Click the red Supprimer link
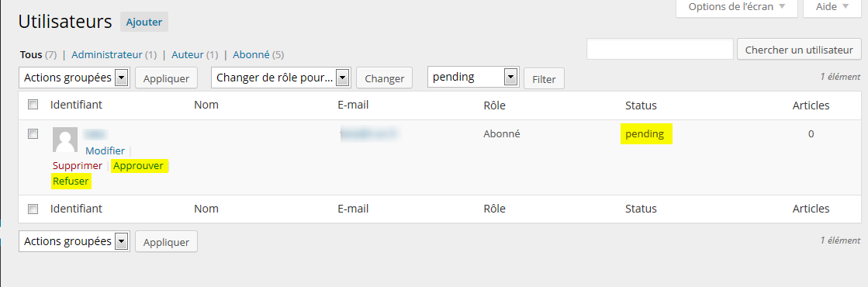Viewport: 868px width, 287px height. coord(78,166)
